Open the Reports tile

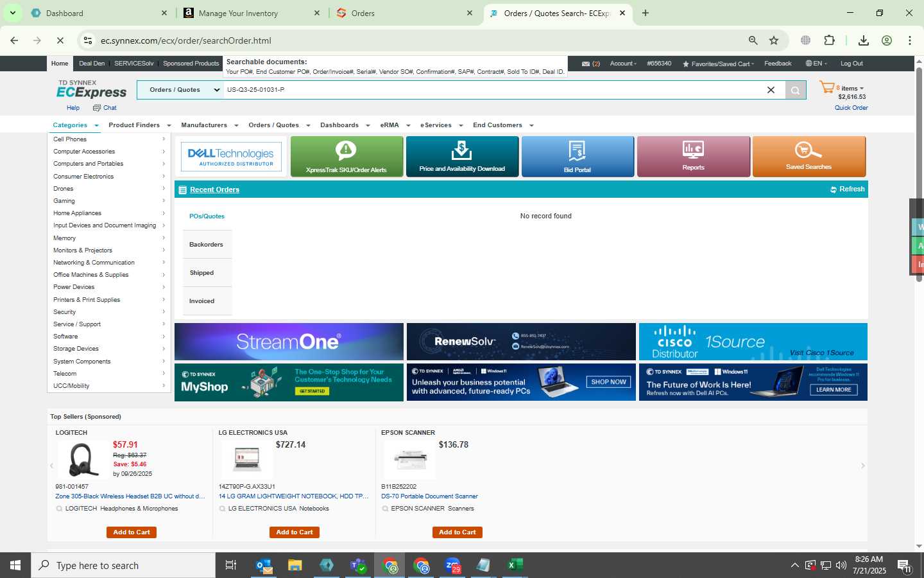pyautogui.click(x=693, y=156)
